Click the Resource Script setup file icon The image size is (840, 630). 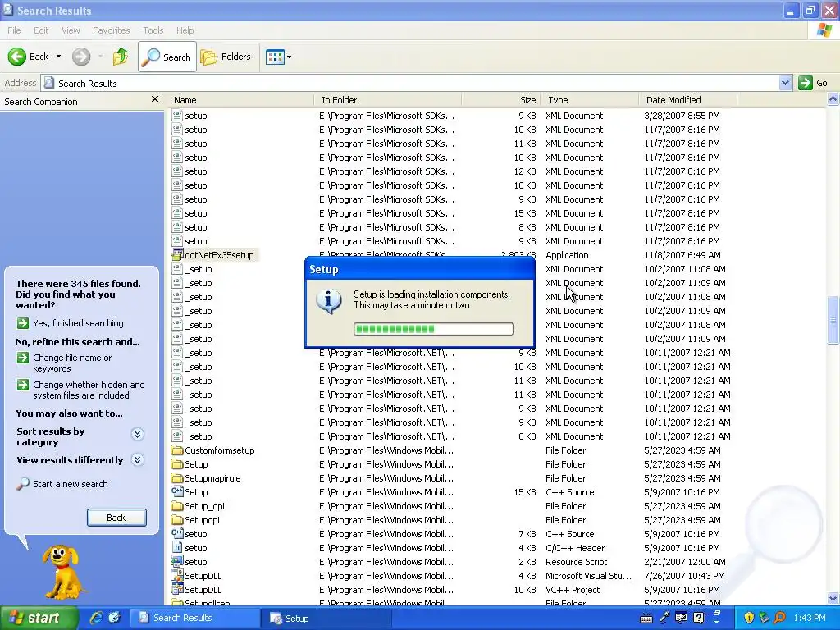(177, 561)
